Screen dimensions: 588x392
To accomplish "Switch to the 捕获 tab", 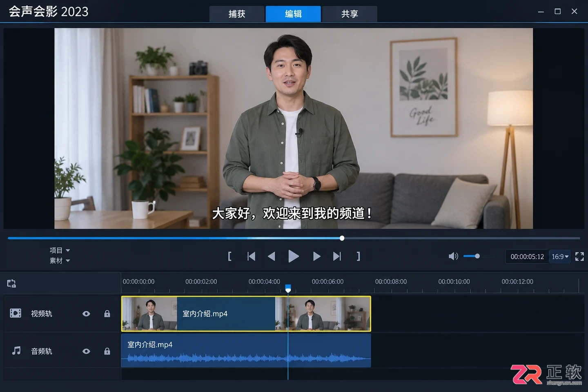I will tap(237, 14).
